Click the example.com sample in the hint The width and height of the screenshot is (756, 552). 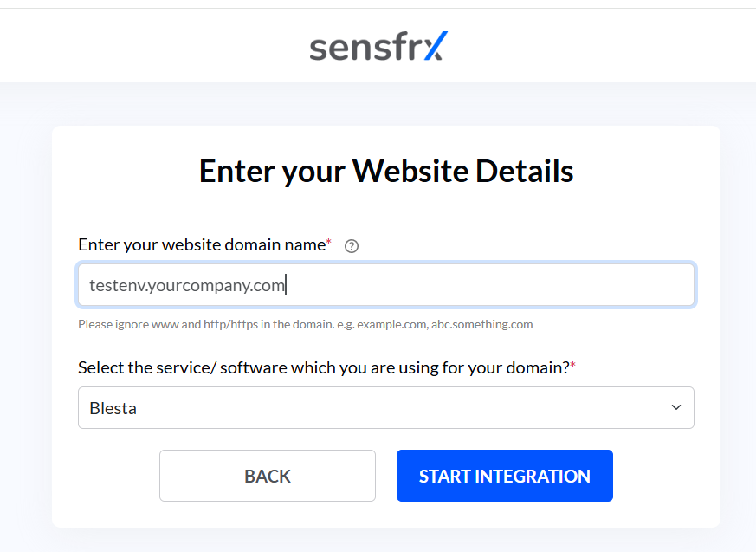click(392, 324)
